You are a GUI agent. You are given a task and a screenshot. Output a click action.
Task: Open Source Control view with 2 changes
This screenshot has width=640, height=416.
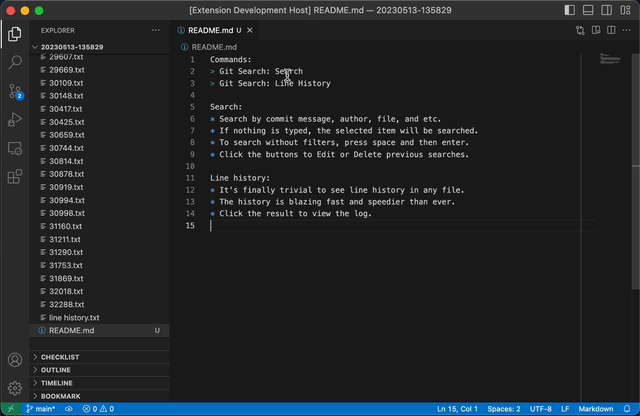point(15,91)
